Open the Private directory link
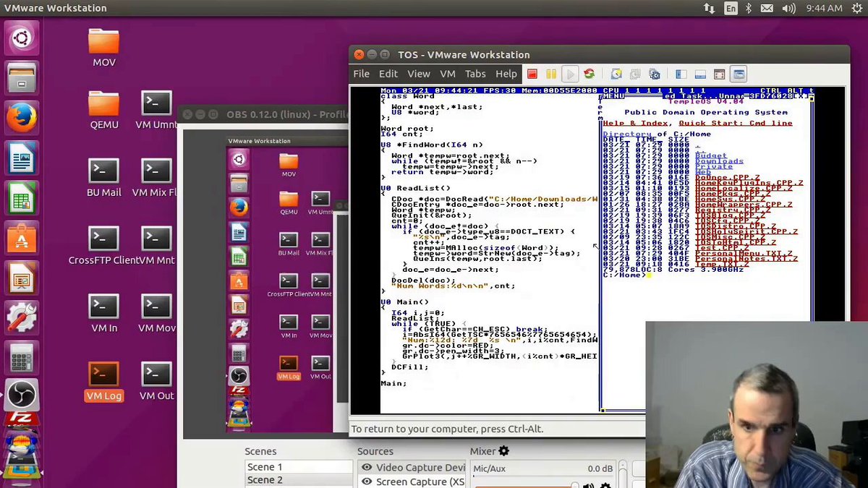The width and height of the screenshot is (868, 488). coord(714,166)
